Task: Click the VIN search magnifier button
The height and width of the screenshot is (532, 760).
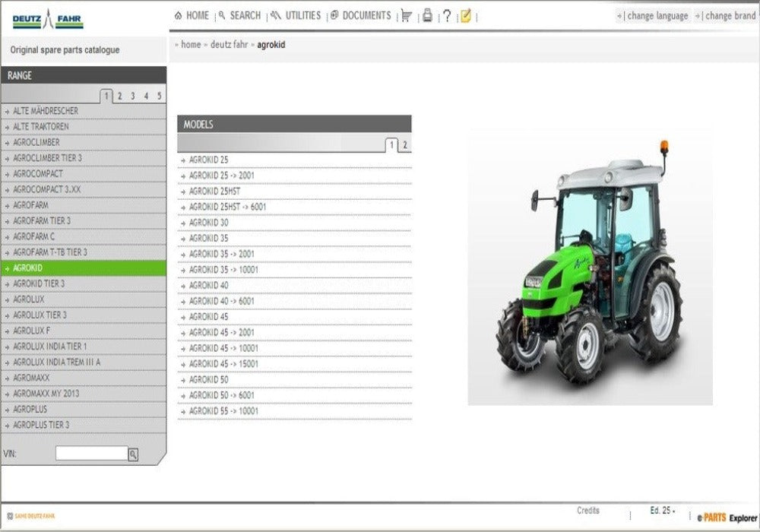Action: tap(133, 454)
